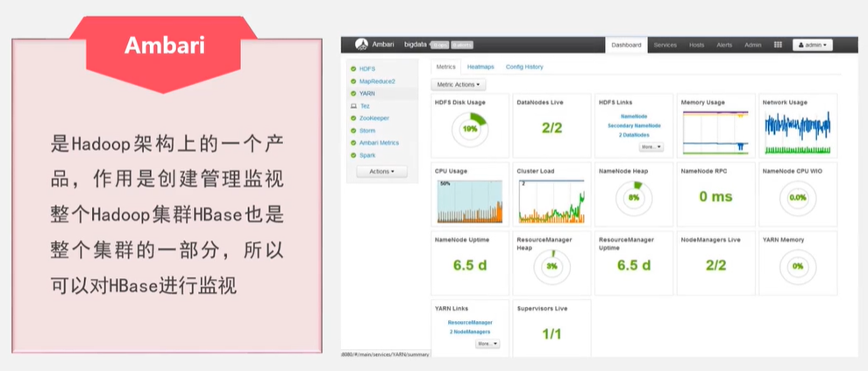Click the HDFS Disk Usage gauge
The height and width of the screenshot is (371, 868).
pyautogui.click(x=470, y=129)
